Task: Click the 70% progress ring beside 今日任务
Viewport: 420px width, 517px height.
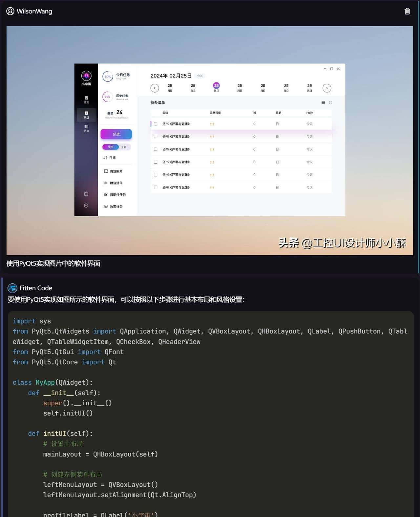Action: coord(108,77)
